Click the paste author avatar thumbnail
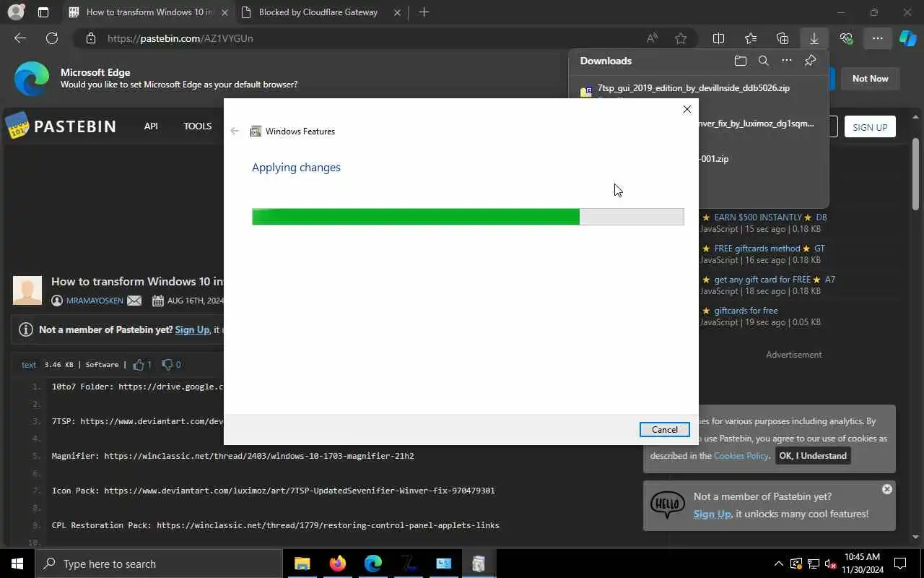 tap(27, 290)
